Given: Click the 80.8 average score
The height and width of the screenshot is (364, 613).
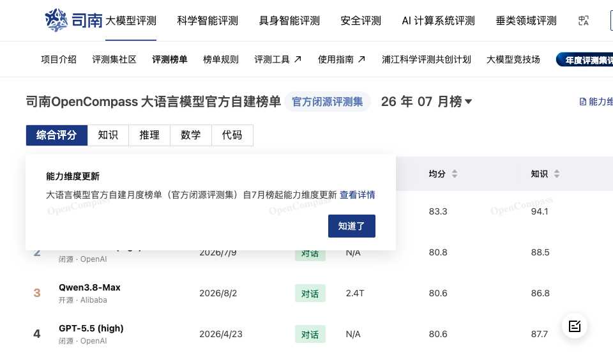Looking at the screenshot, I should click(x=438, y=253).
